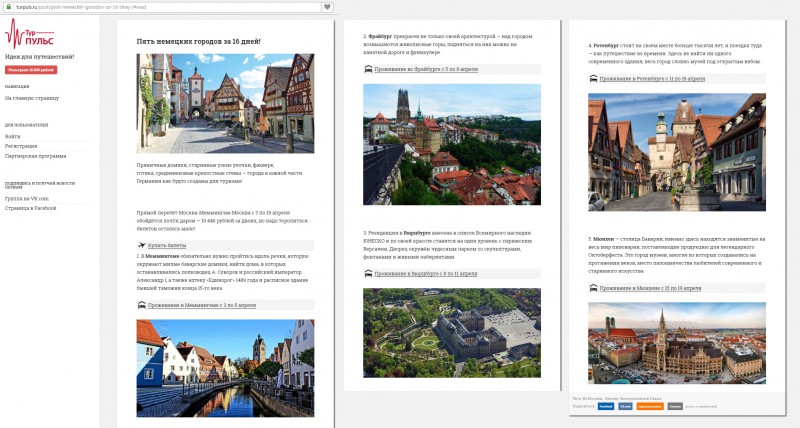800x428 pixels.
Task: Open Проживание в Вюрцбурге с 8 по 11 апреля
Action: [426, 273]
